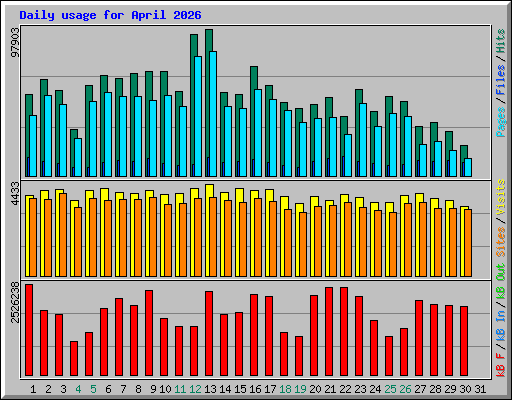The width and height of the screenshot is (512, 400).
Task: Click day label 24 on the x-axis
Action: point(375,389)
